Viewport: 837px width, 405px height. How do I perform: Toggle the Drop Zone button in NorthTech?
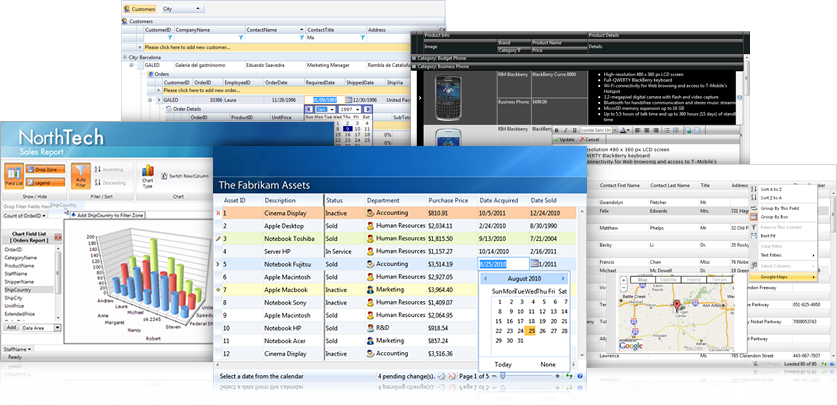tap(45, 169)
